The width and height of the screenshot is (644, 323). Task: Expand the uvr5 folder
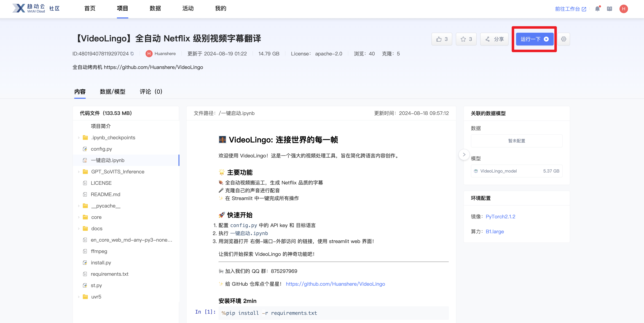tap(79, 297)
